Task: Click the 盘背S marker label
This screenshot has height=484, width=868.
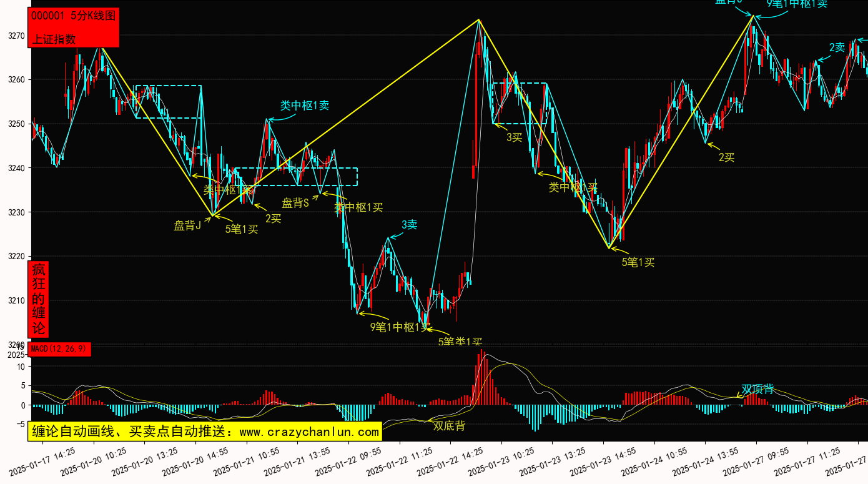Action: [295, 203]
